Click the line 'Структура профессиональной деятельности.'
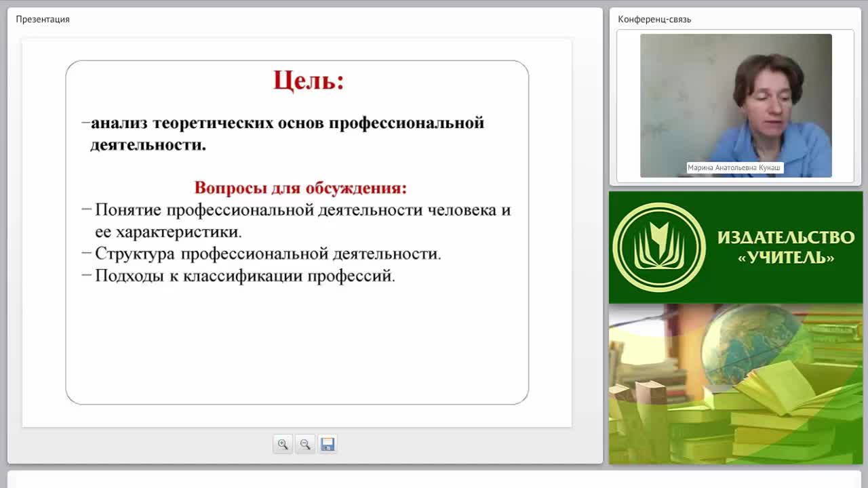Viewport: 868px width, 488px height. coord(268,253)
